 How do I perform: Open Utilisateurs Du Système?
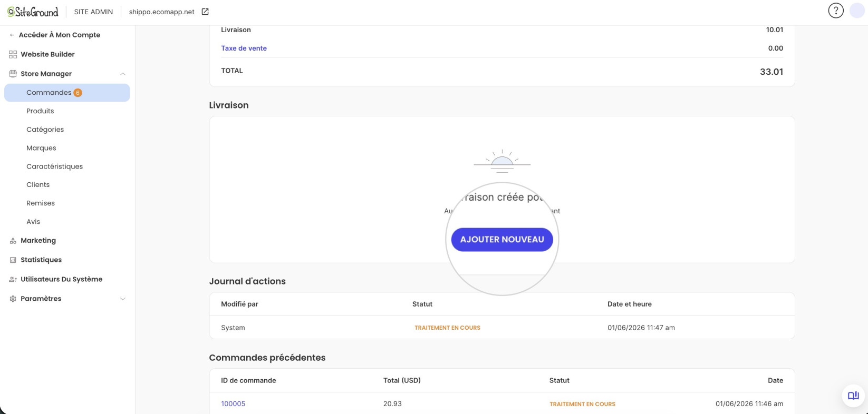[x=61, y=280]
